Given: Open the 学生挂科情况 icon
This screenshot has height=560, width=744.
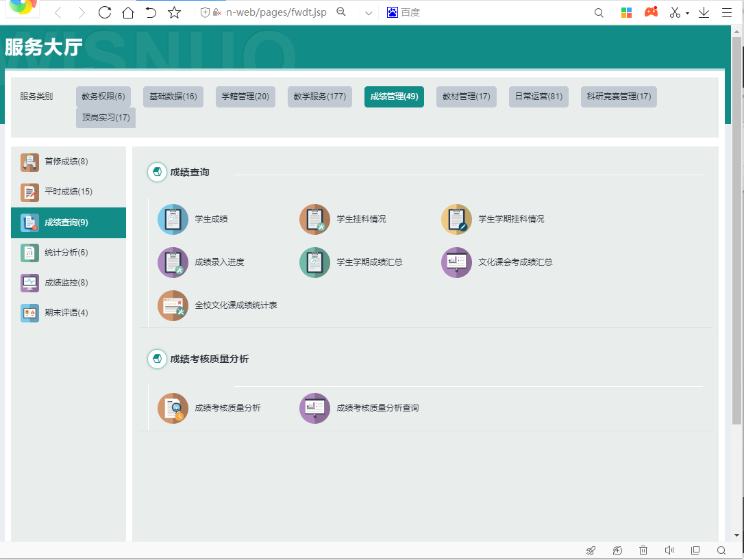Looking at the screenshot, I should coord(314,219).
